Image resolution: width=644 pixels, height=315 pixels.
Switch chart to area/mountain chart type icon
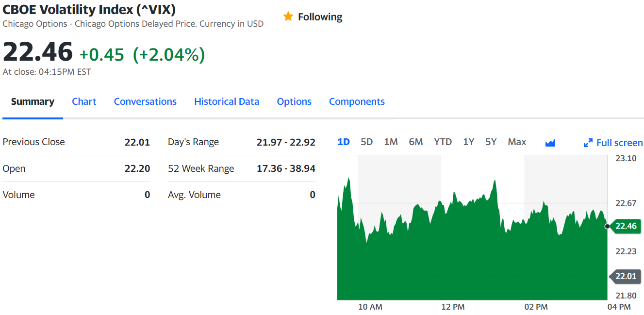coord(550,143)
